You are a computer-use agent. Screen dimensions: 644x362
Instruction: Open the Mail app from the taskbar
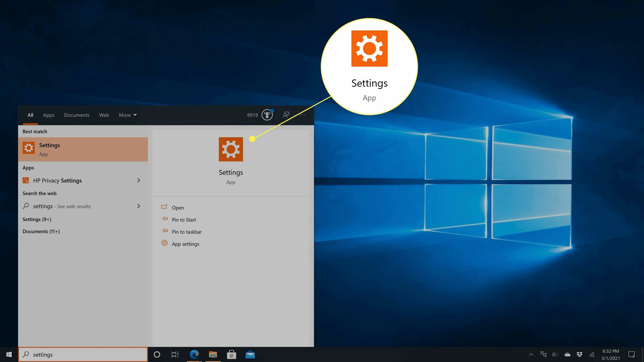tap(250, 354)
